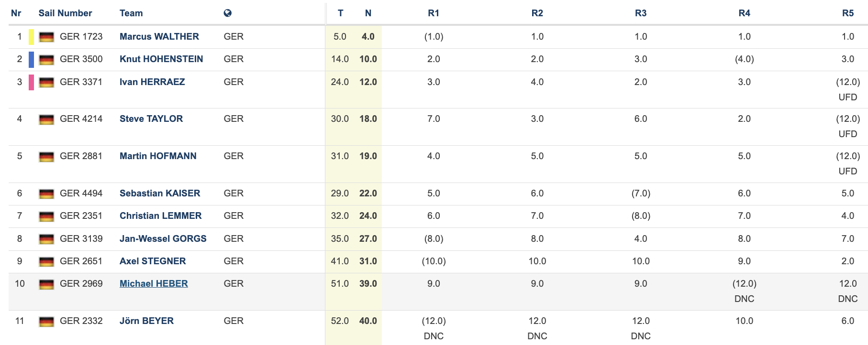
Task: Click the yellow marker for rank 1
Action: pyautogui.click(x=31, y=37)
